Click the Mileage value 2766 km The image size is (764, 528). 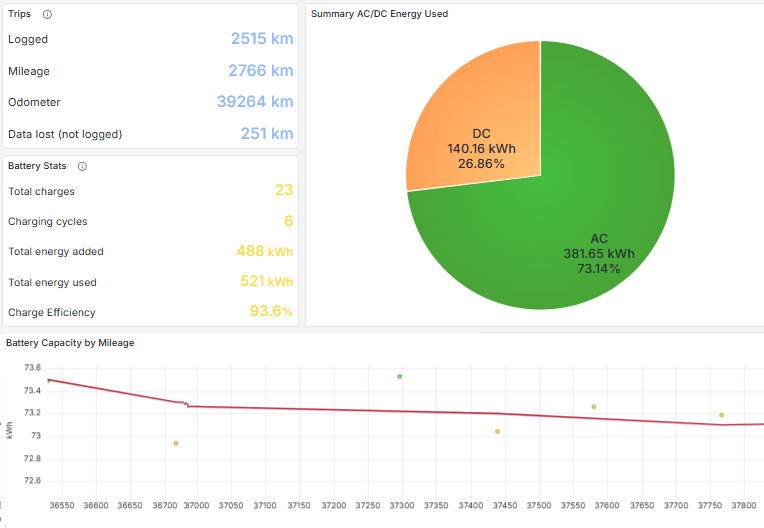(x=260, y=71)
